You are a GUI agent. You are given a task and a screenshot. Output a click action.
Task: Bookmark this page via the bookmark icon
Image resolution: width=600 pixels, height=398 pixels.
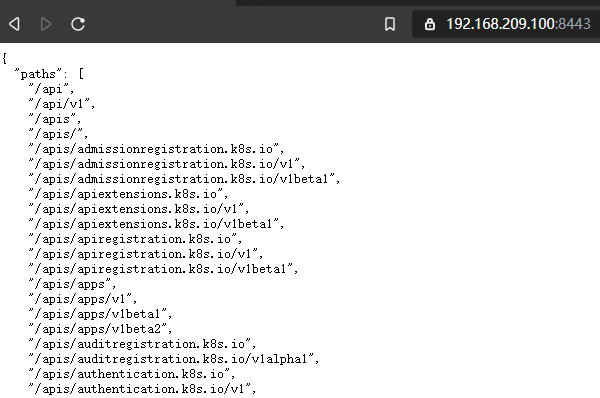(x=390, y=24)
